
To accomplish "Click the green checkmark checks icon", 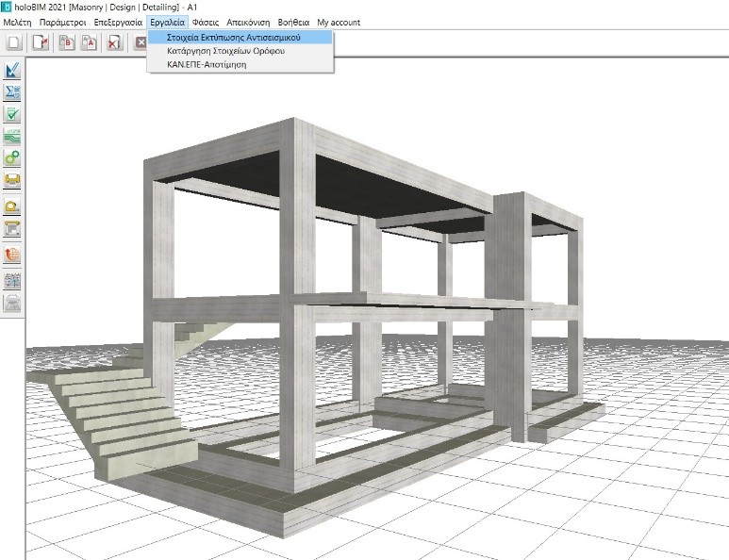I will coord(12,114).
